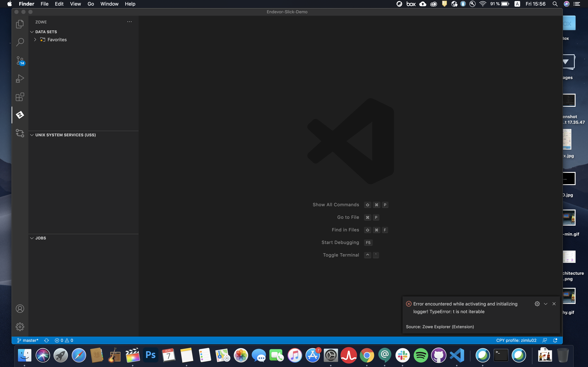Click the Accounts icon above the settings gear
588x367 pixels.
pyautogui.click(x=20, y=308)
